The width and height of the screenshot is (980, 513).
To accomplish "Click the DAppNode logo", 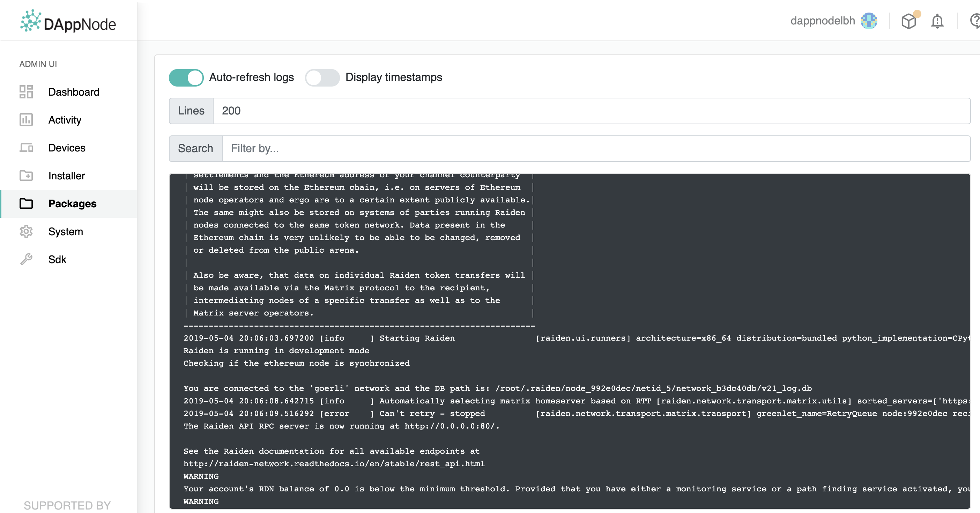I will pyautogui.click(x=68, y=22).
